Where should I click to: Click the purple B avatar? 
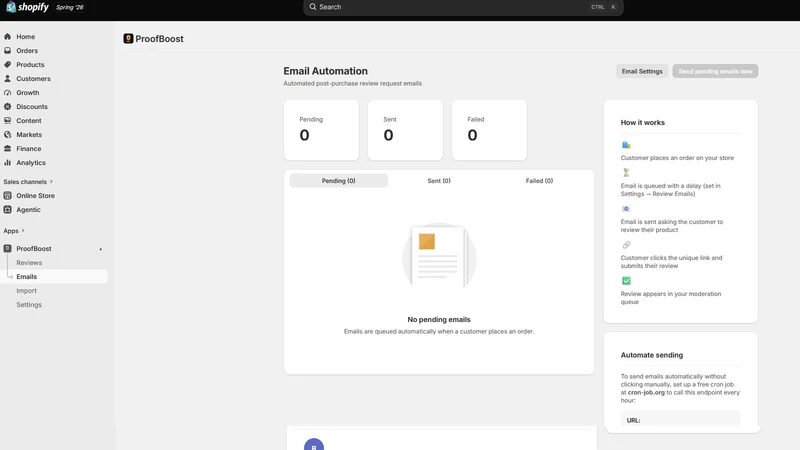click(314, 444)
